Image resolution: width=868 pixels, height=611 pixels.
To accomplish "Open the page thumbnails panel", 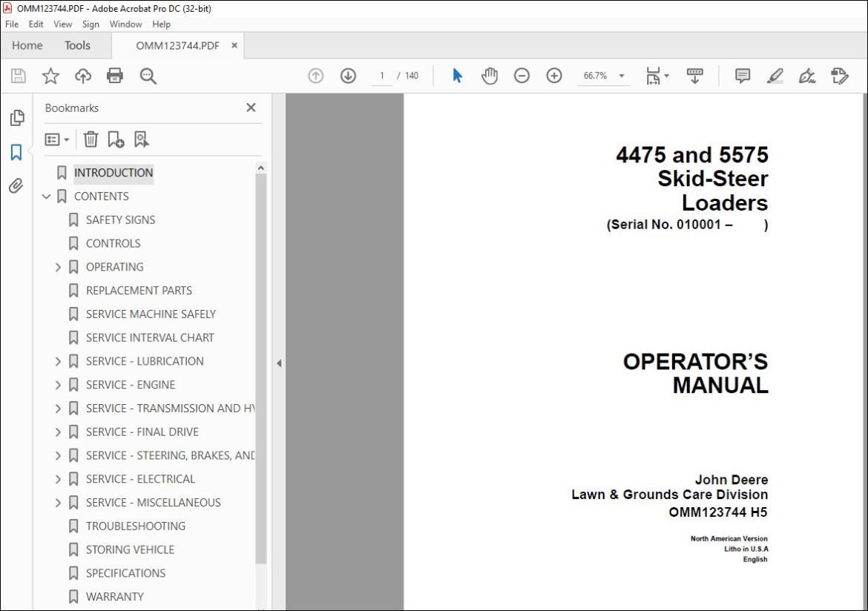I will click(16, 117).
